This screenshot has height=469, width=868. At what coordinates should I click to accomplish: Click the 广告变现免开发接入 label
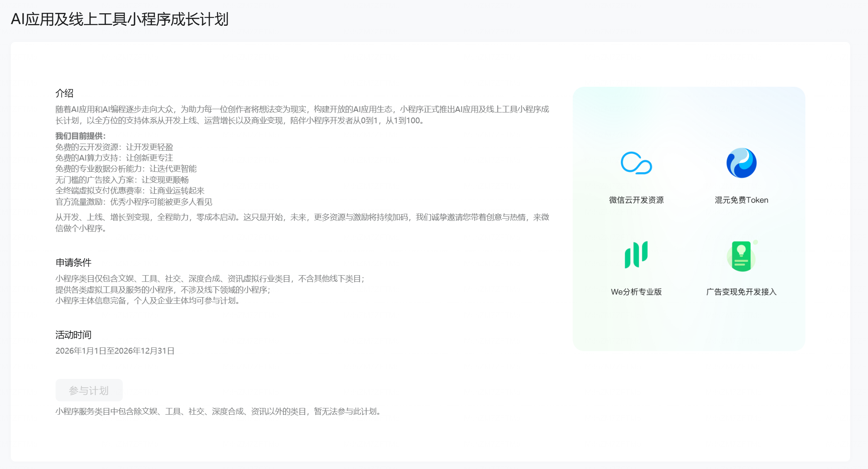(x=741, y=292)
